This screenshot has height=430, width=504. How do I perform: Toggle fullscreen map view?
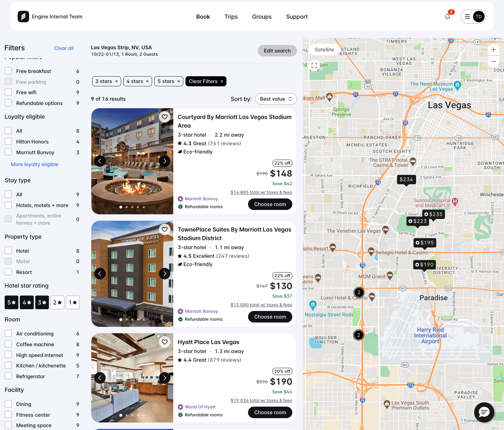pos(314,65)
